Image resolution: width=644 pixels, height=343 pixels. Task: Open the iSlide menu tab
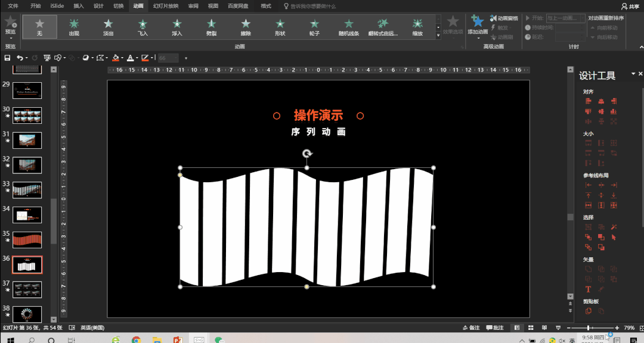tap(57, 7)
